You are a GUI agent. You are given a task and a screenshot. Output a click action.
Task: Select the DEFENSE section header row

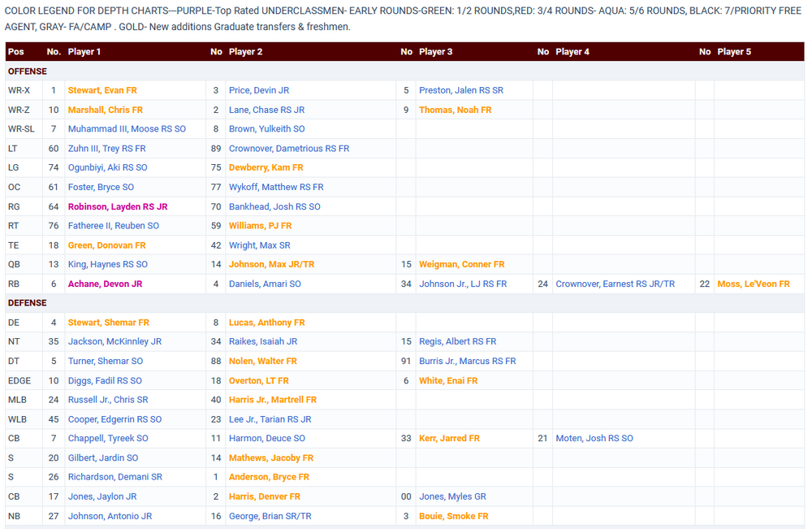click(28, 303)
